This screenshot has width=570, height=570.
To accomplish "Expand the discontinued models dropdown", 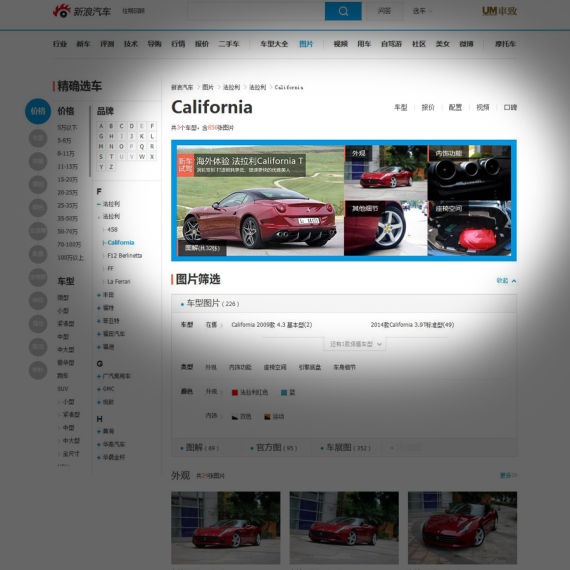I will click(x=355, y=344).
